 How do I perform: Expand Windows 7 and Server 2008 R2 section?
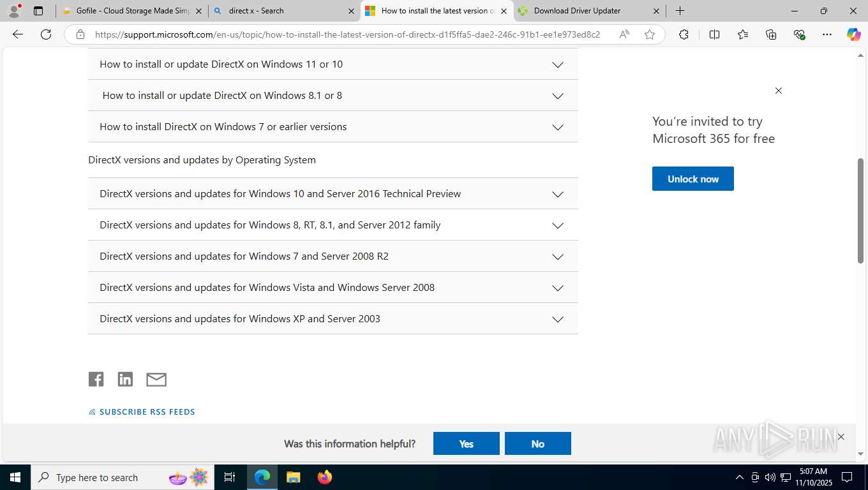[333, 256]
